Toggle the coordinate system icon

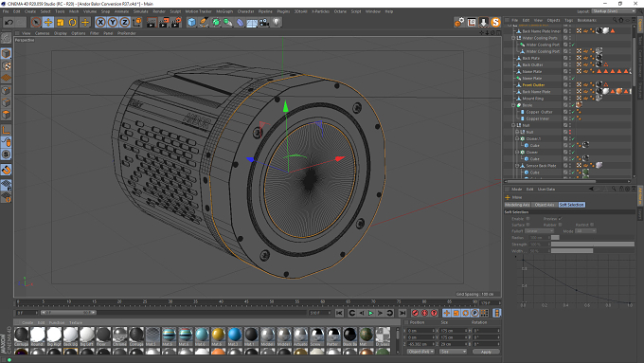coord(137,22)
